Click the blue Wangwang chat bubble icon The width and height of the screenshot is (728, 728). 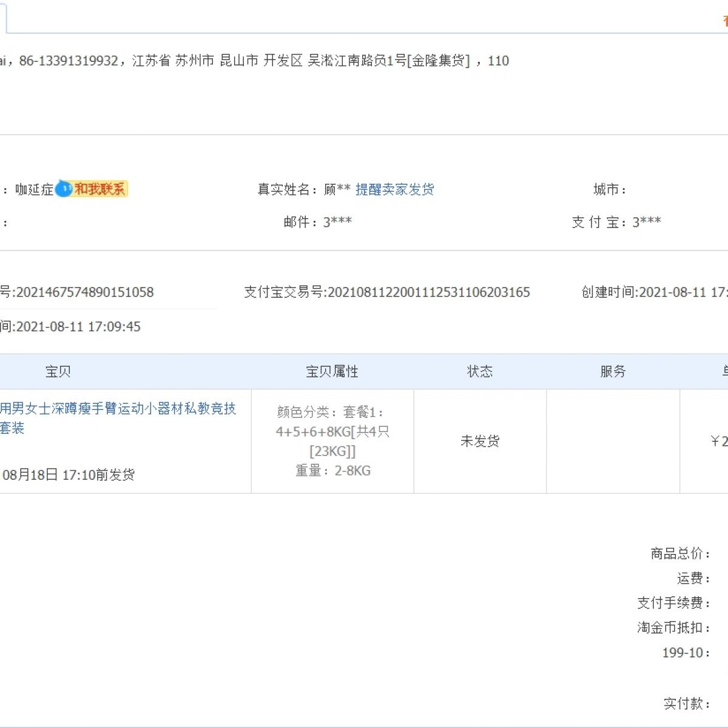pyautogui.click(x=63, y=189)
